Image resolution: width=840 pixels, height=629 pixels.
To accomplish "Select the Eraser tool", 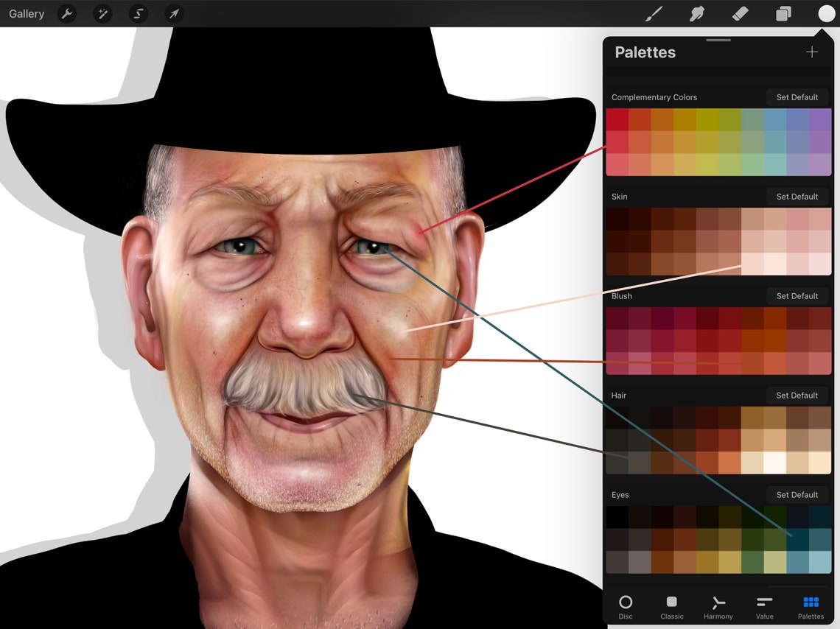I will [x=740, y=13].
